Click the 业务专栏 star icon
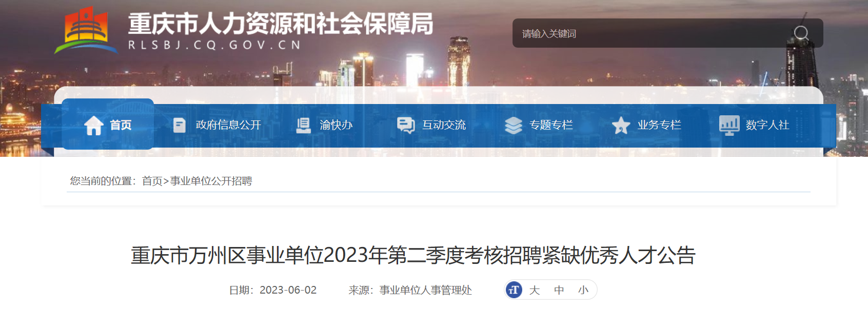The height and width of the screenshot is (309, 868). pos(621,126)
